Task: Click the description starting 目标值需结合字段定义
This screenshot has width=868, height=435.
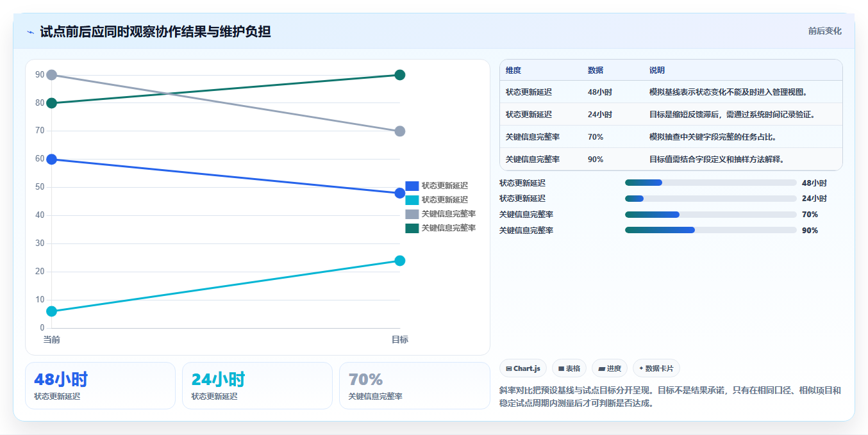Action: tap(717, 160)
